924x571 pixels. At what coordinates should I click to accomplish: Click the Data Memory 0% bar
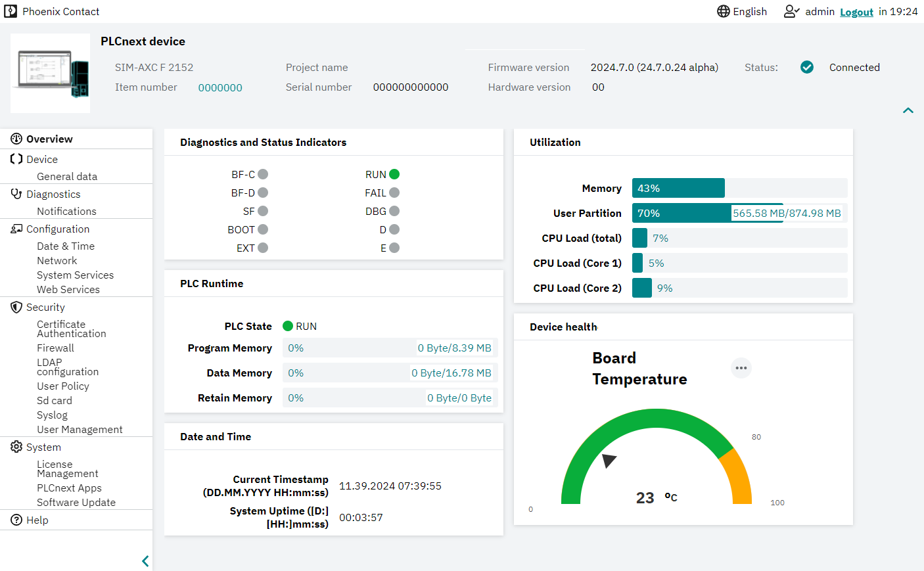(x=390, y=373)
